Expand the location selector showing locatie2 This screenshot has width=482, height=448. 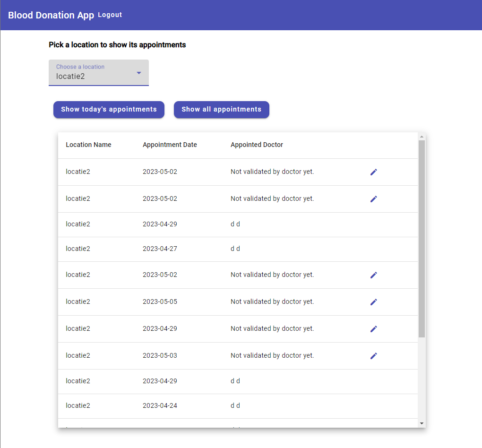[98, 73]
